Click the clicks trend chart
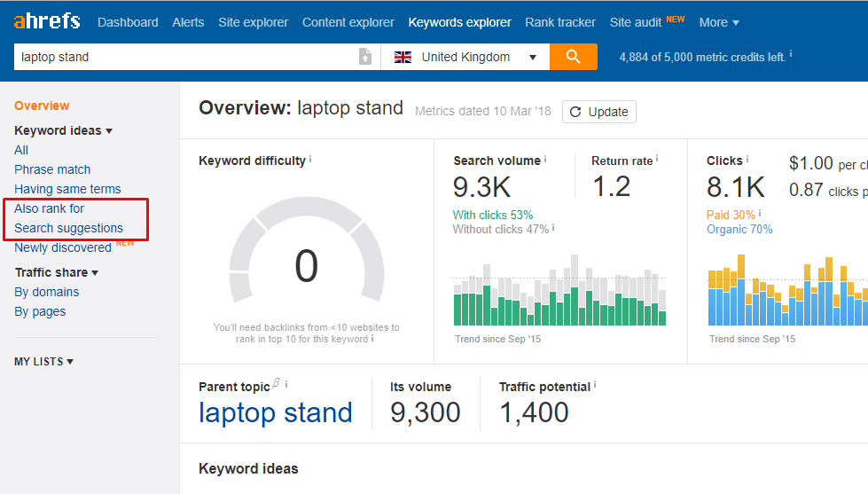The height and width of the screenshot is (494, 868). pyautogui.click(x=787, y=290)
